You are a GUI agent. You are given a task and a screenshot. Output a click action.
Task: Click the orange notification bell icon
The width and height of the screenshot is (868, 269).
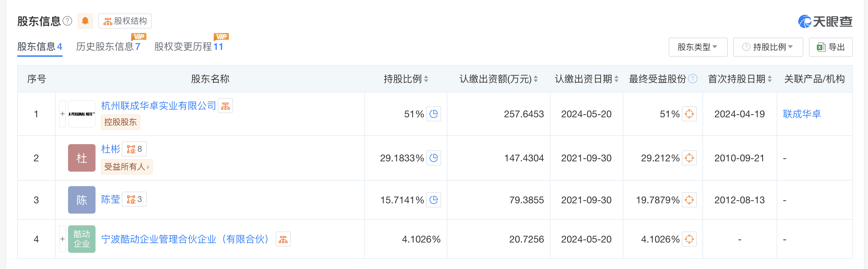(x=85, y=21)
